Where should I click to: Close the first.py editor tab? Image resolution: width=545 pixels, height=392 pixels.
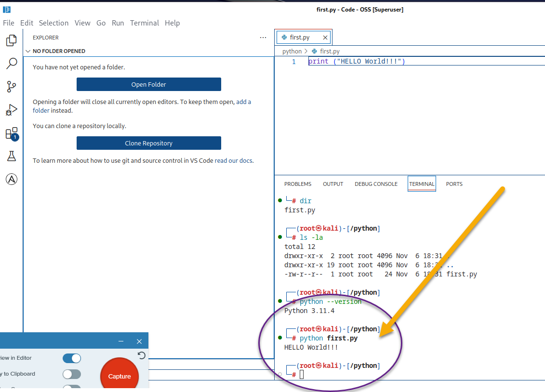click(325, 38)
